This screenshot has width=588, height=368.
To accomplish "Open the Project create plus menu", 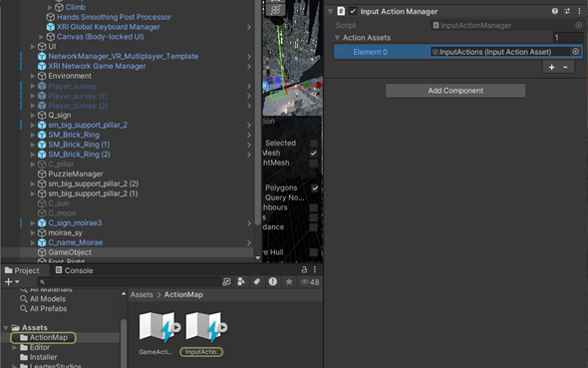I will point(12,281).
